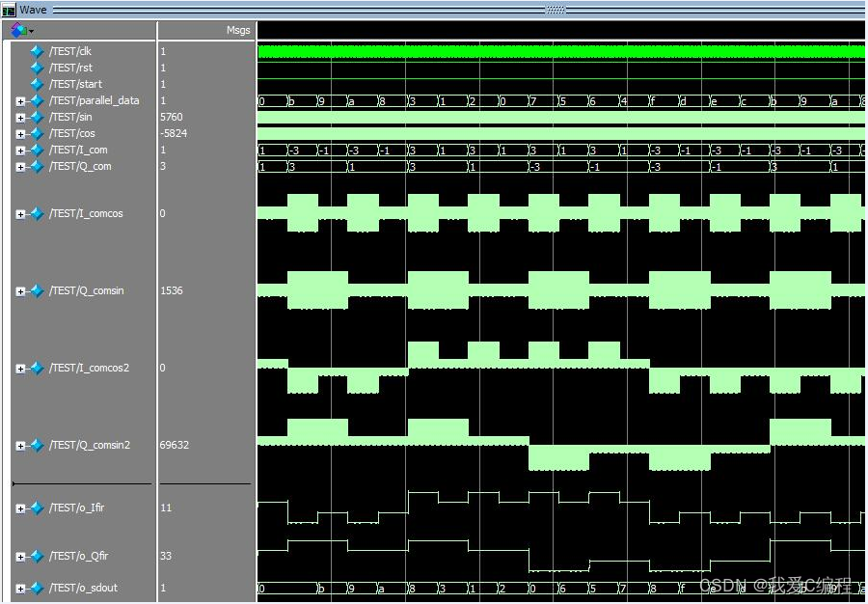Expand the /TEST/Q_com bus
The image size is (868, 604).
(20, 167)
